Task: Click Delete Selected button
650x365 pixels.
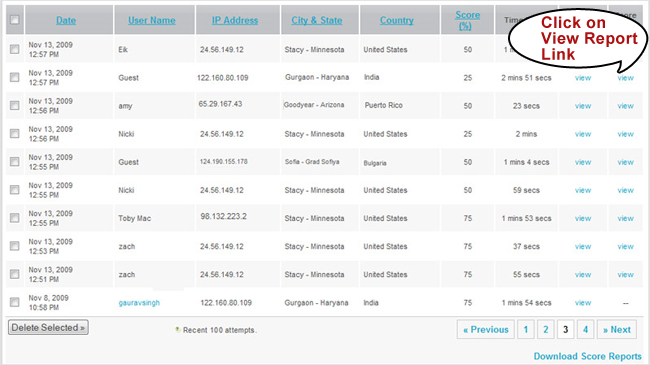Action: tap(48, 327)
